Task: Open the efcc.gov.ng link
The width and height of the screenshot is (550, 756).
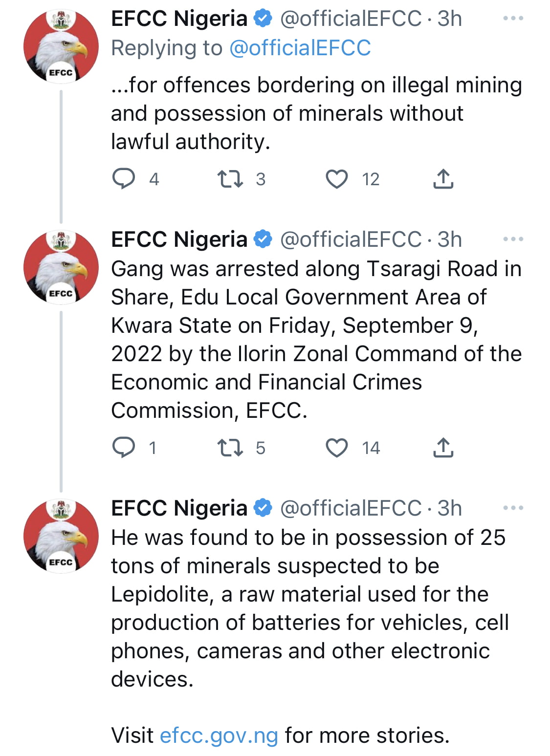Action: [x=219, y=735]
